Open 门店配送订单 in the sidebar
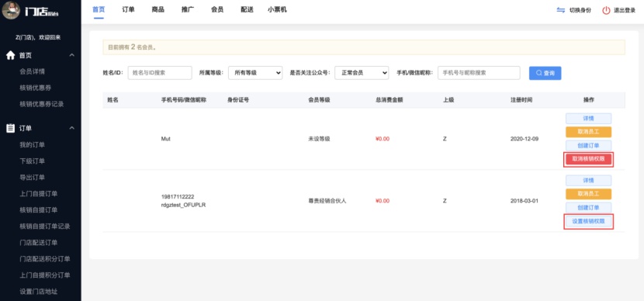 (x=39, y=242)
